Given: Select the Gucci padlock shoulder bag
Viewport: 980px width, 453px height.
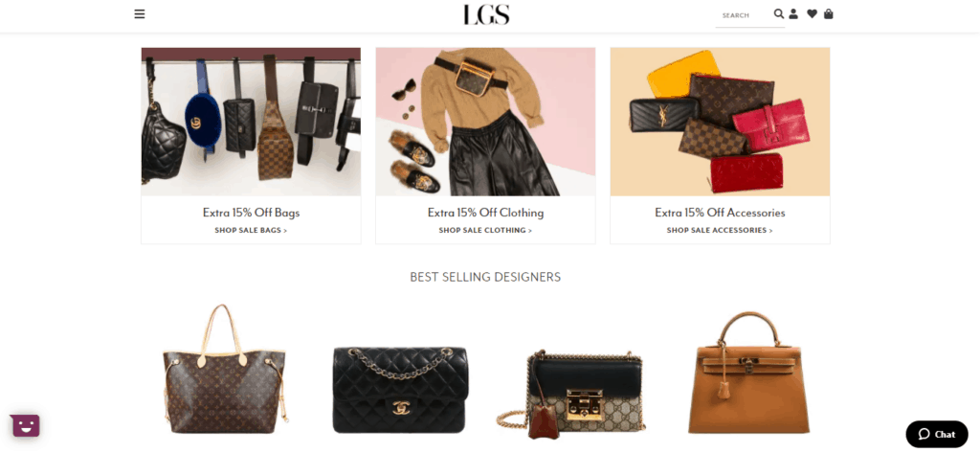Looking at the screenshot, I should 571,395.
